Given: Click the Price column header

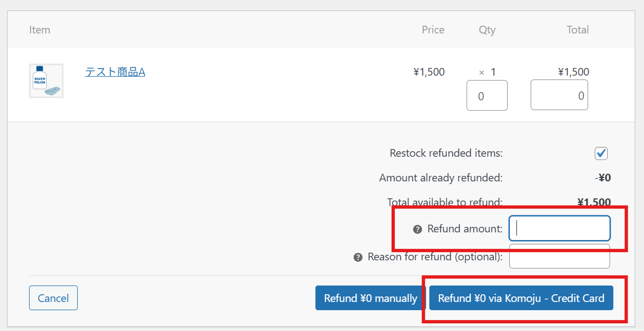Looking at the screenshot, I should pos(433,30).
